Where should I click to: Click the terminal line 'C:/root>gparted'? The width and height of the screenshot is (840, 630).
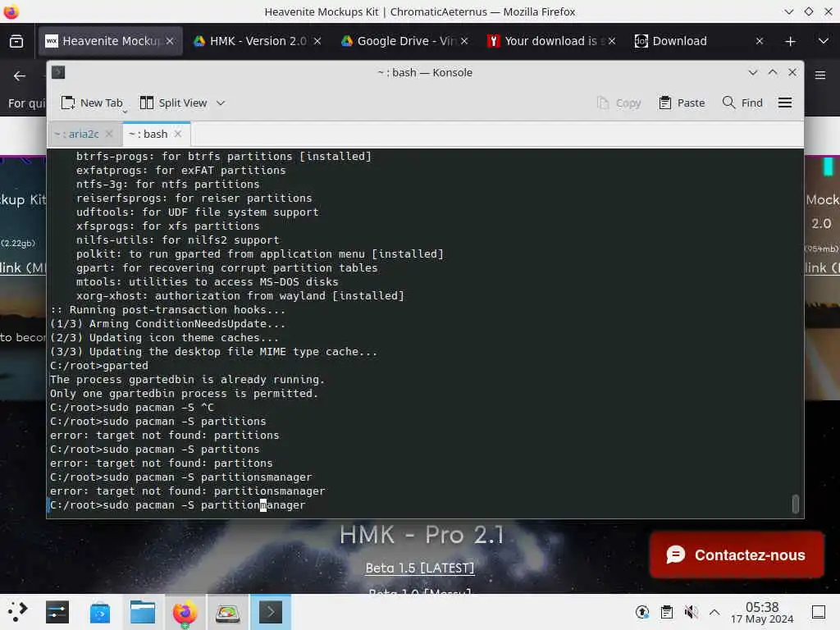[x=99, y=365]
